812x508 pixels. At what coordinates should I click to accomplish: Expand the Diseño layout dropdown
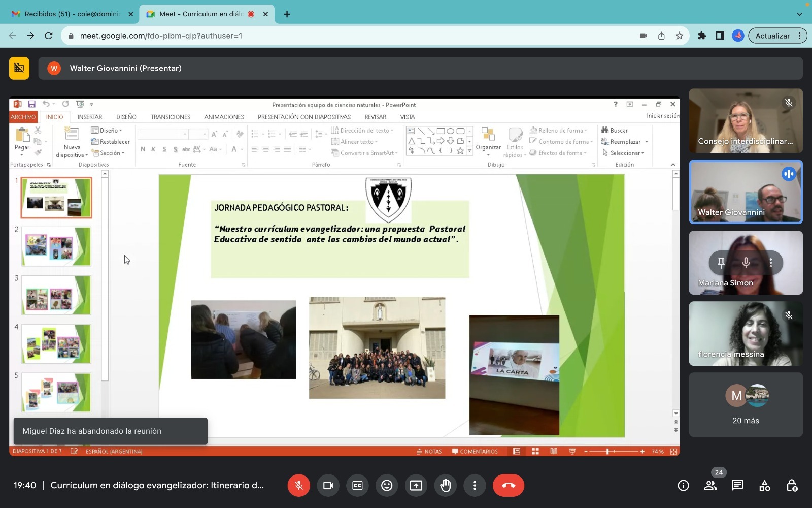pyautogui.click(x=107, y=131)
